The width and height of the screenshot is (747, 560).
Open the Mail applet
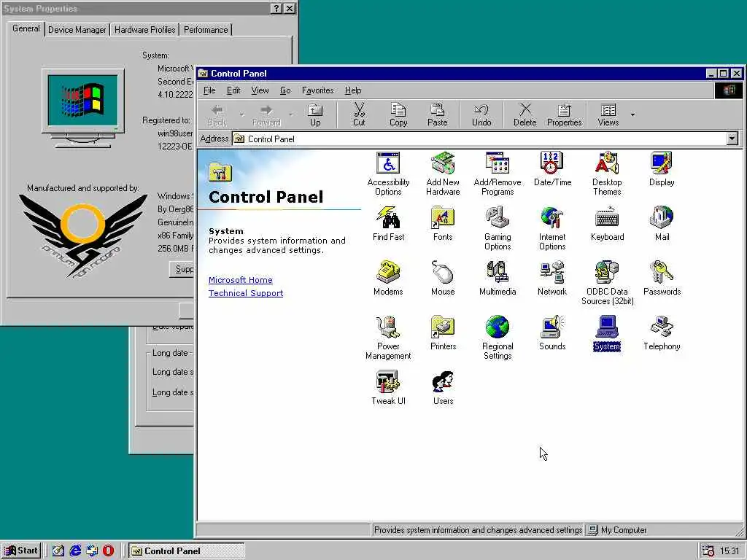tap(662, 224)
